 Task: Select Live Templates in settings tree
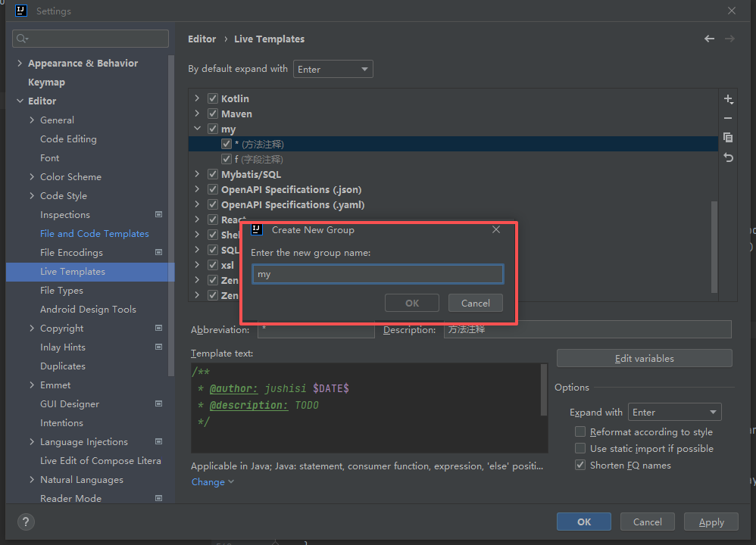tap(90, 272)
